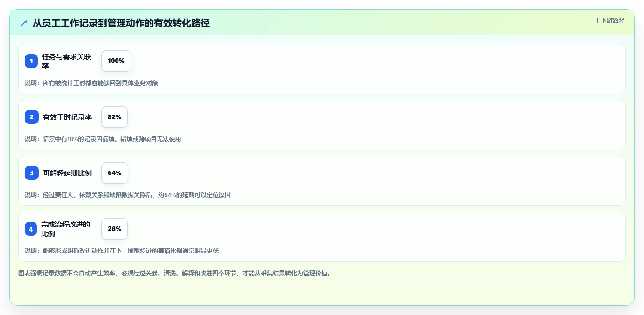The height and width of the screenshot is (315, 644).
Task: Select step badge number 3
Action: (x=32, y=173)
